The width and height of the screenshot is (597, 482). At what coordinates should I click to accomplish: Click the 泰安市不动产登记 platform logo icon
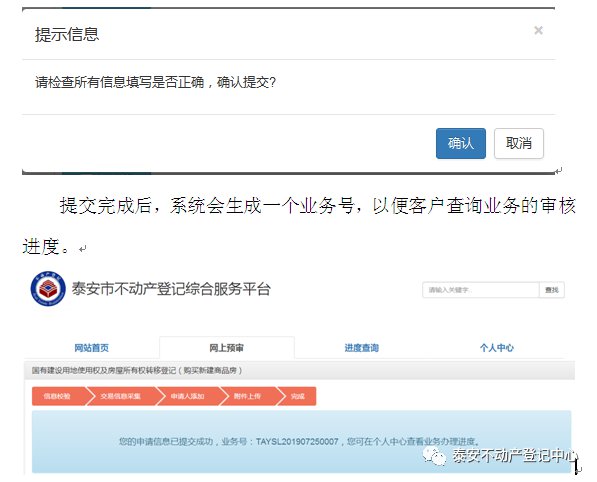[48, 289]
